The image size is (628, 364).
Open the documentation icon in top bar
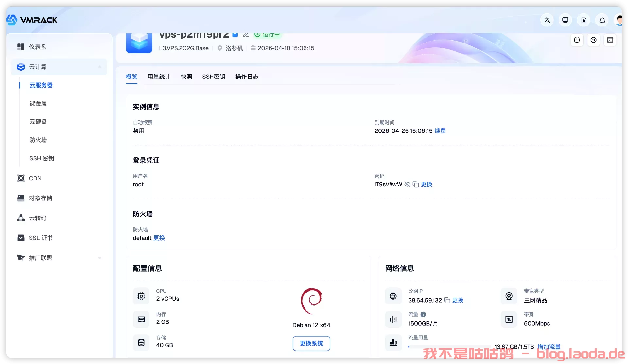(584, 20)
